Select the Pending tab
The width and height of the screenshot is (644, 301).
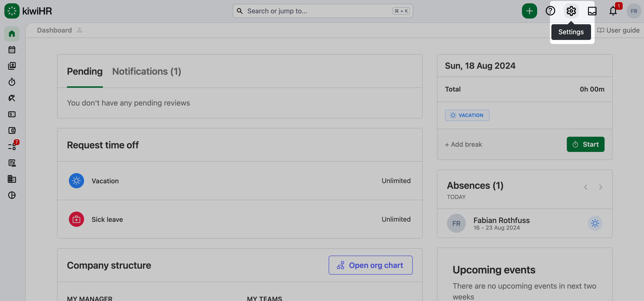(85, 72)
